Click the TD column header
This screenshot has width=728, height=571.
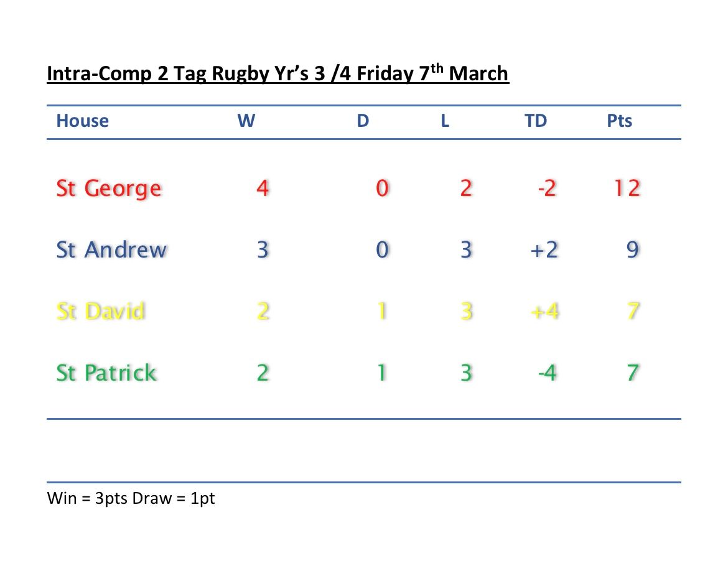pyautogui.click(x=536, y=121)
